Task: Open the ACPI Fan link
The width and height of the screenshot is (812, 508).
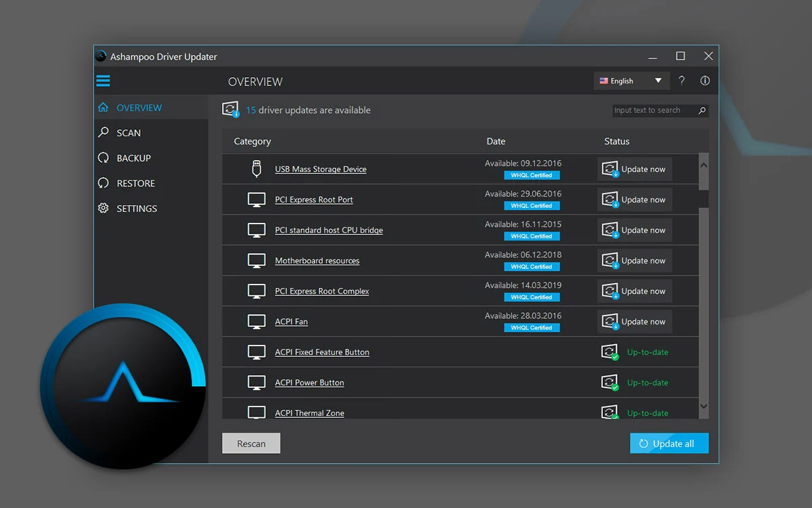Action: [x=292, y=322]
